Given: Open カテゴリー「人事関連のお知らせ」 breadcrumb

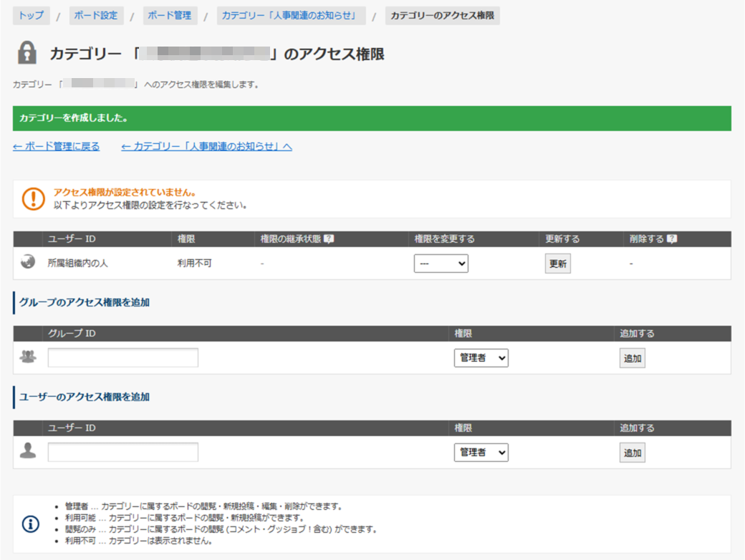Looking at the screenshot, I should [291, 15].
